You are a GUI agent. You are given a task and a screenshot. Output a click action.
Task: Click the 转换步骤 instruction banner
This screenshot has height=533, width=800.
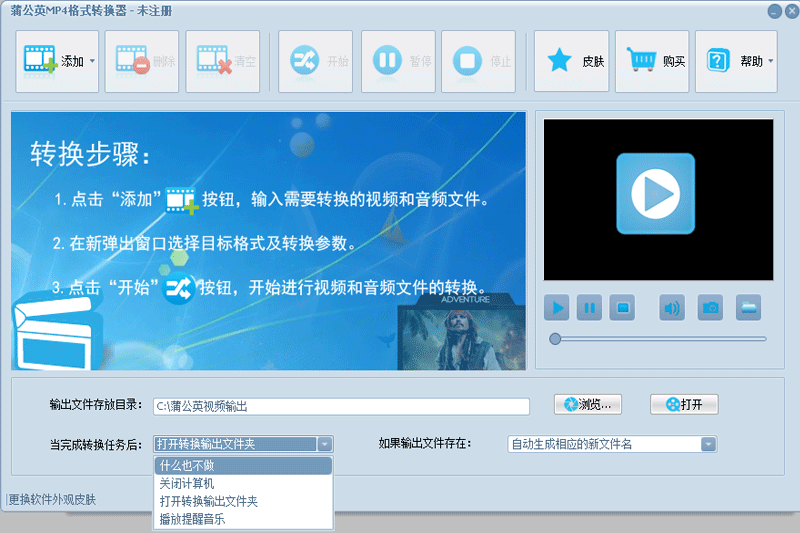(268, 241)
